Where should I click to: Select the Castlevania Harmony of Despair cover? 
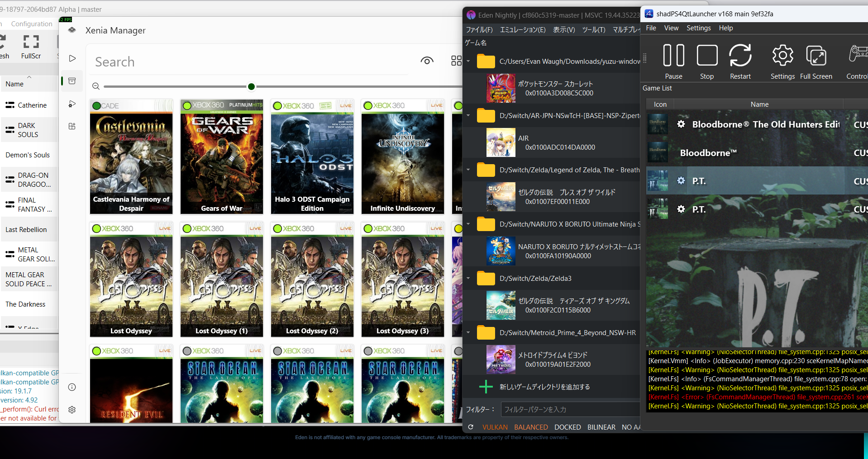pyautogui.click(x=131, y=156)
